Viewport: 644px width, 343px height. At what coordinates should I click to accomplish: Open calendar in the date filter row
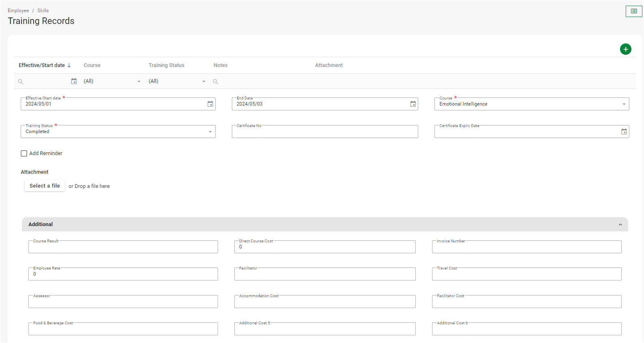74,81
